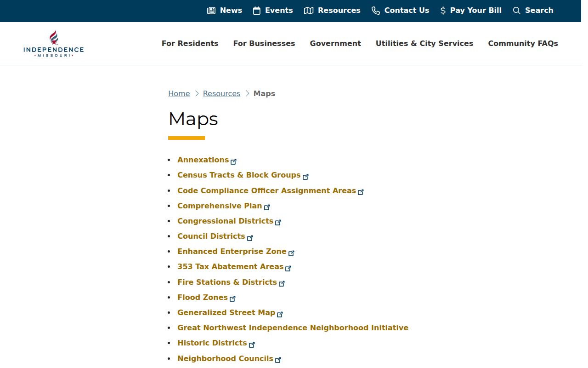Click external link icon next to Council Districts

coord(250,238)
